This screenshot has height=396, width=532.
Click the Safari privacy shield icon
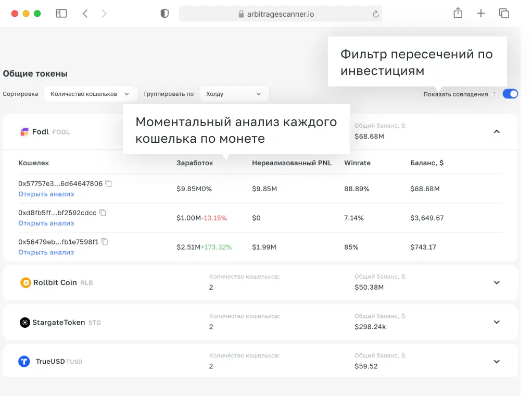[x=164, y=13]
